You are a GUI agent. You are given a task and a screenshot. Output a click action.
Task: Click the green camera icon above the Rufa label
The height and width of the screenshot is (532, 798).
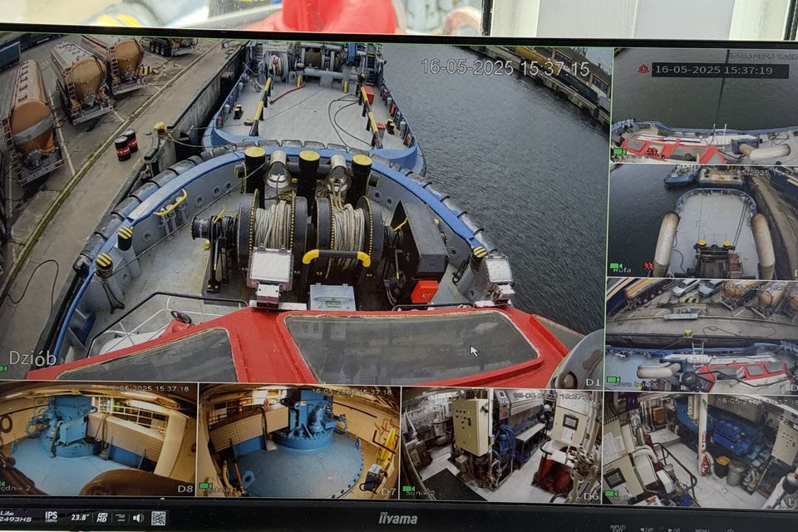click(x=617, y=266)
